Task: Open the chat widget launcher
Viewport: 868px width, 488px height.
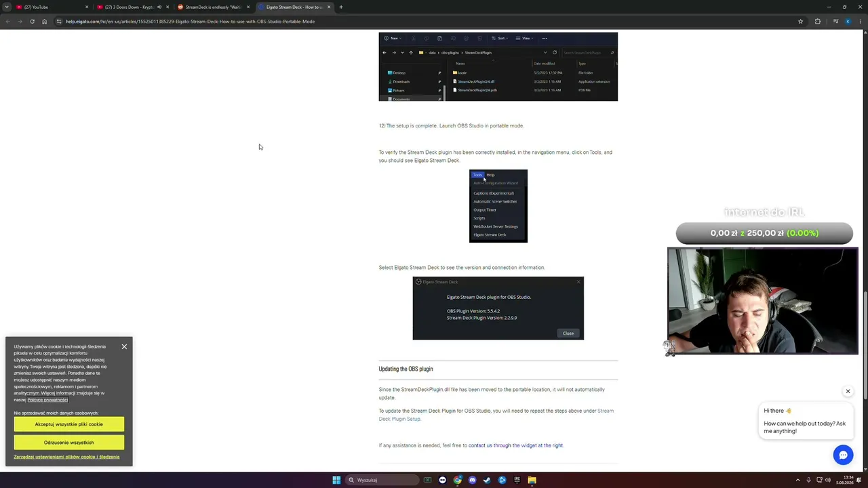Action: click(x=843, y=455)
